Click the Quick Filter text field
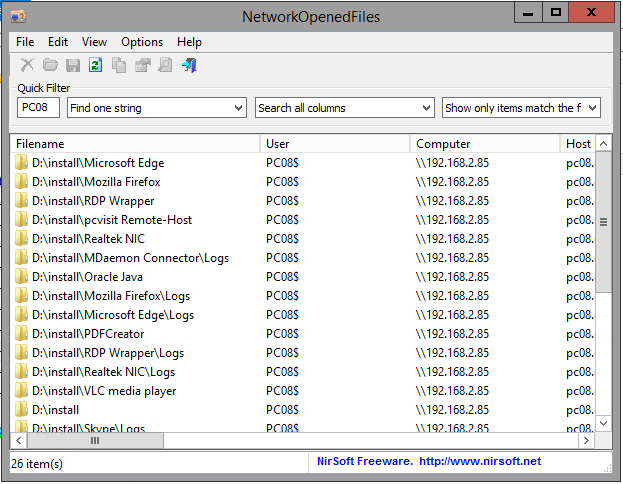Viewport: 623px width, 484px height. tap(38, 108)
